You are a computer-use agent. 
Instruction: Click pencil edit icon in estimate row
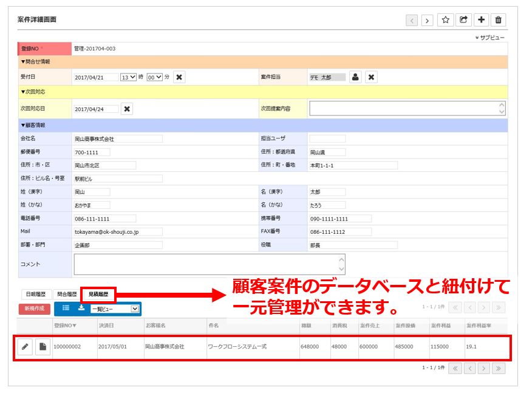25,347
